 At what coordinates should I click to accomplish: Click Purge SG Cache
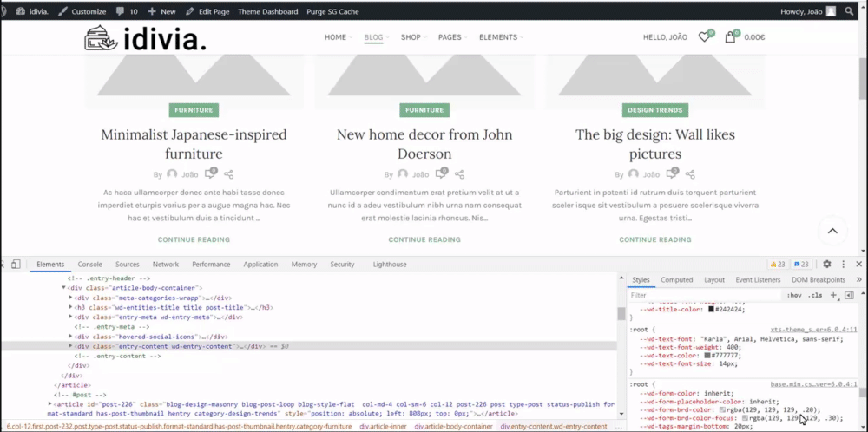coord(332,11)
